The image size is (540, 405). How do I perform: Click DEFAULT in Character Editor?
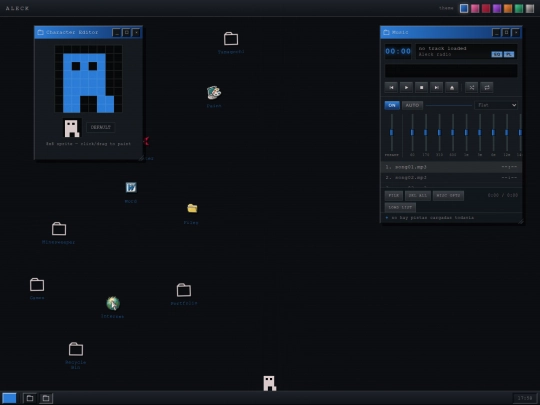[101, 127]
